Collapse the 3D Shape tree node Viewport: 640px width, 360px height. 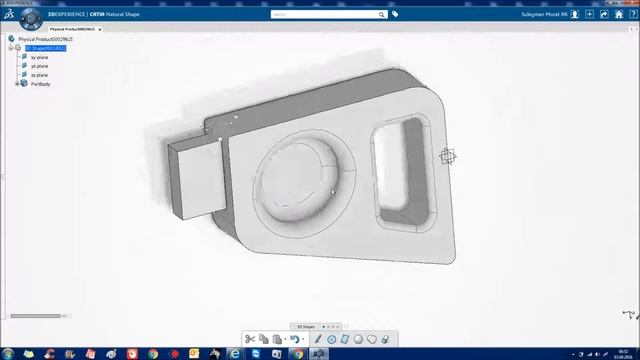tap(11, 48)
